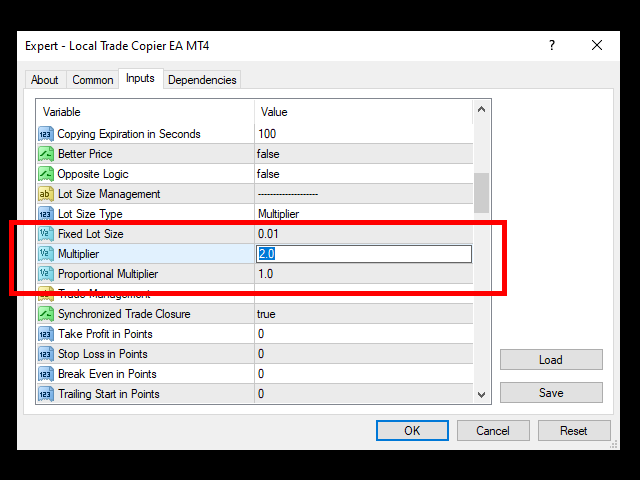This screenshot has width=640, height=480.
Task: Select the Multiplier row label
Action: 78,254
